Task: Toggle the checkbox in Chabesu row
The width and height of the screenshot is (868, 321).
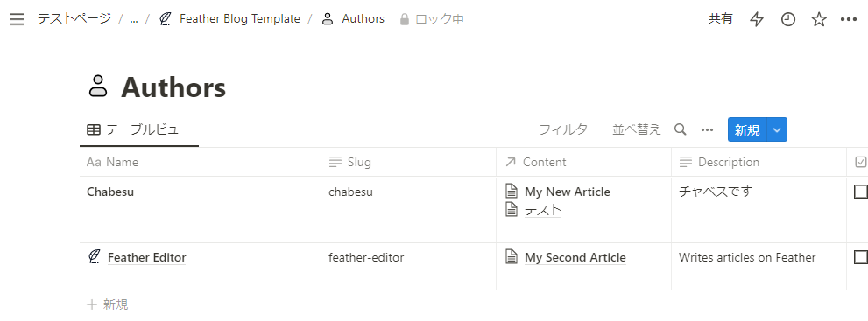Action: (861, 192)
